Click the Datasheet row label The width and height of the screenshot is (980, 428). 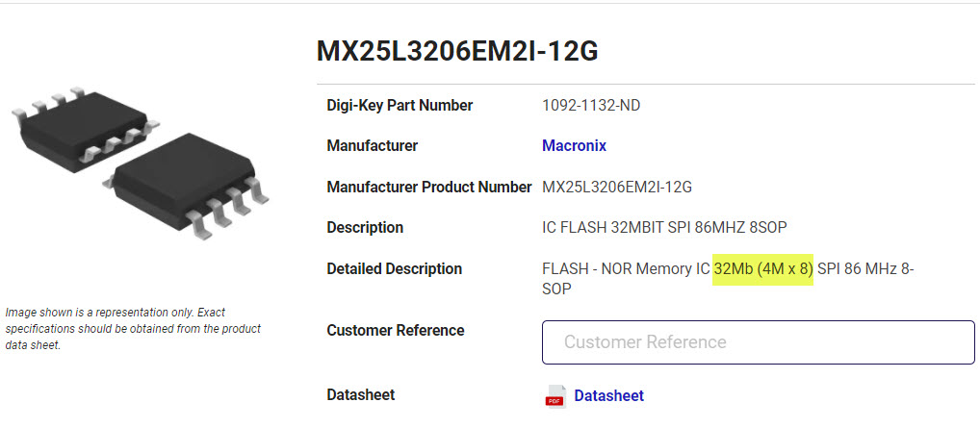tap(361, 395)
